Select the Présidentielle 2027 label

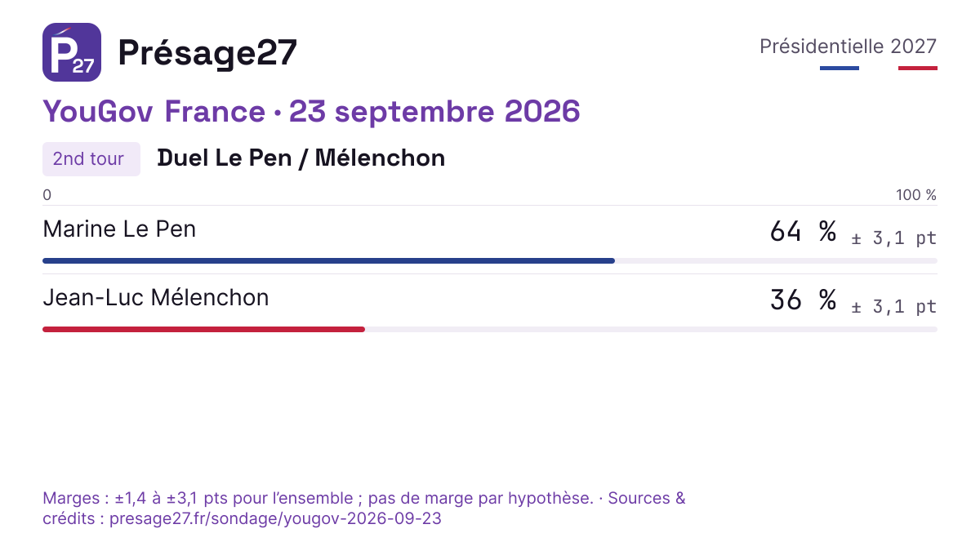click(x=848, y=47)
